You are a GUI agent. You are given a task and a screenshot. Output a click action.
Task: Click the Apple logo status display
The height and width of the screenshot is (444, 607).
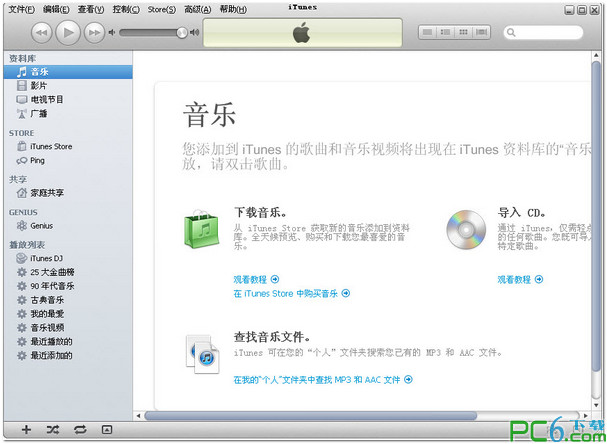(303, 33)
